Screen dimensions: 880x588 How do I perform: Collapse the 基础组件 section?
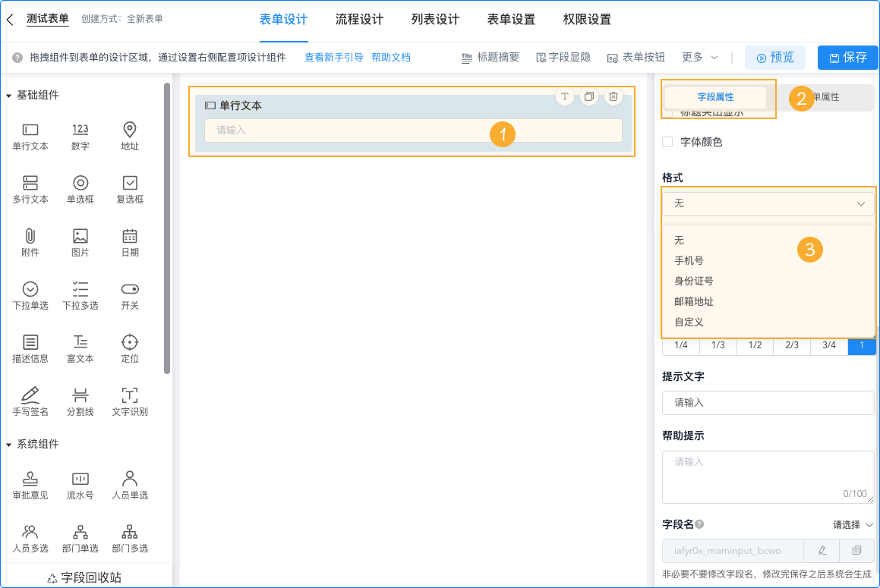pyautogui.click(x=9, y=96)
